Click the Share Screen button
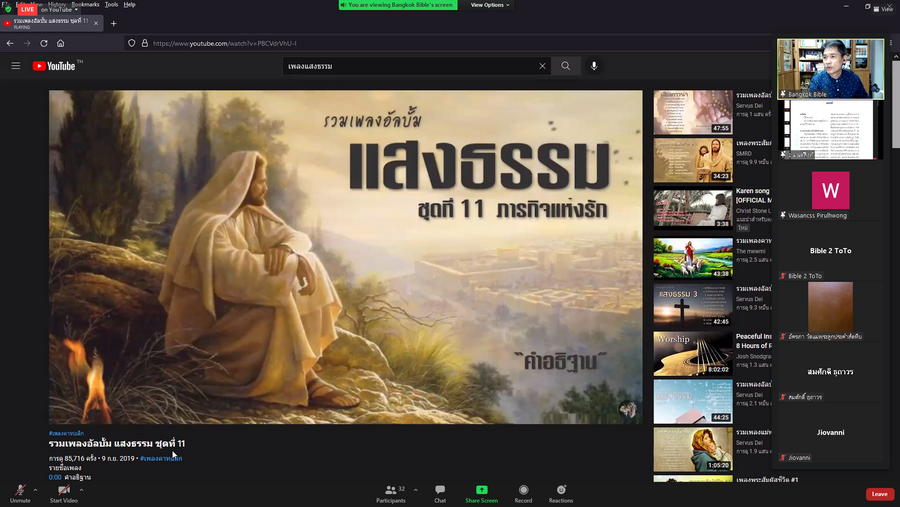Screen dimensions: 900x507 481,493
